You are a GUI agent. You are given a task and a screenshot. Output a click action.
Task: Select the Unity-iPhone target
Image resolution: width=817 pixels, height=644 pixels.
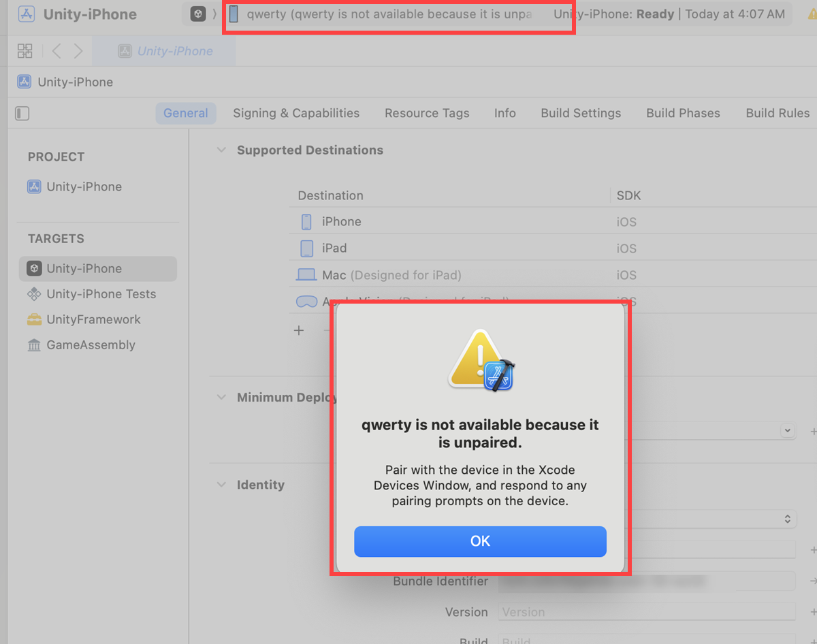click(x=98, y=268)
